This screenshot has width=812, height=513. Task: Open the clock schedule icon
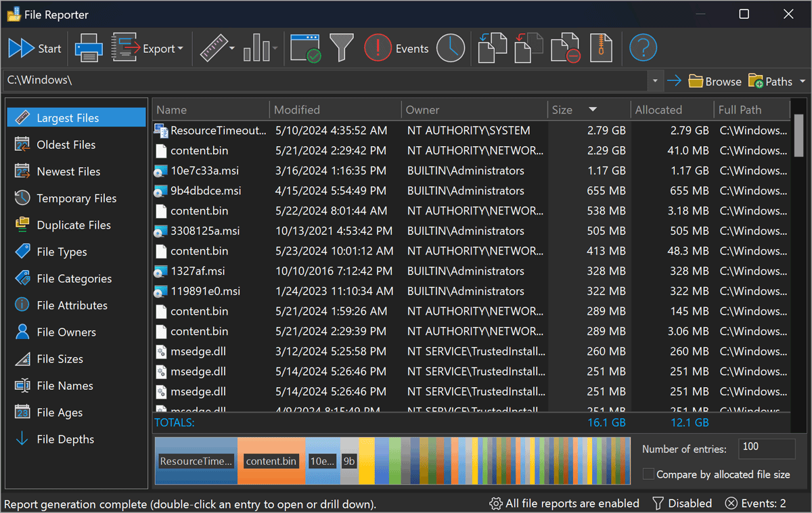click(x=450, y=48)
